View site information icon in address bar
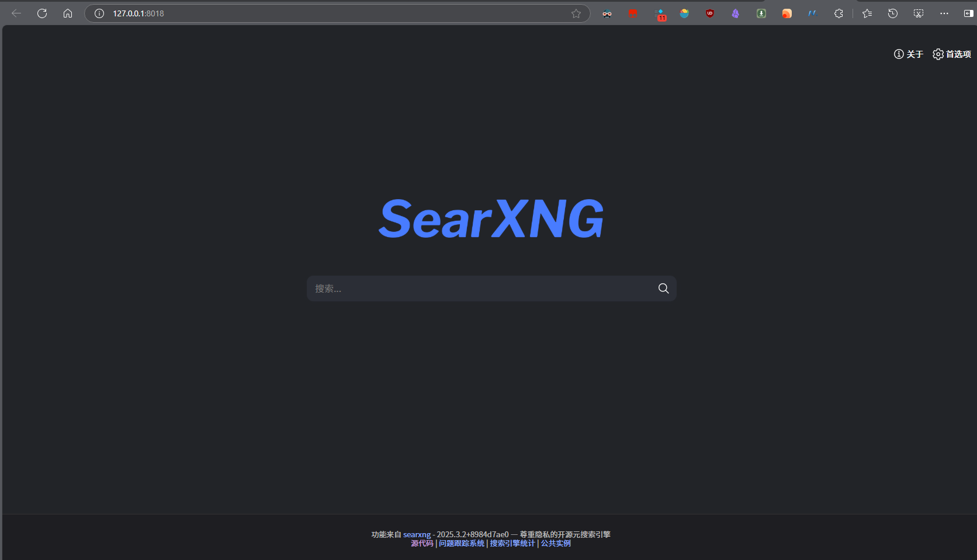The width and height of the screenshot is (977, 560). 99,13
